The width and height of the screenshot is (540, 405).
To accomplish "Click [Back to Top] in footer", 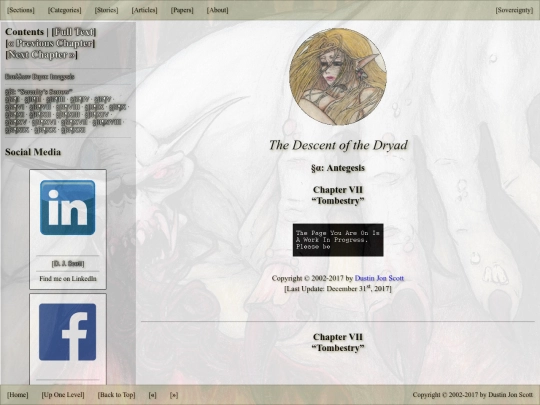I will tap(116, 395).
